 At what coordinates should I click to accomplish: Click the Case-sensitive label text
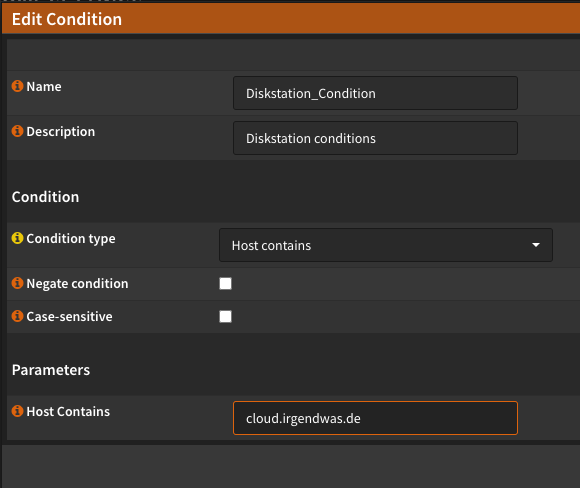coord(70,317)
